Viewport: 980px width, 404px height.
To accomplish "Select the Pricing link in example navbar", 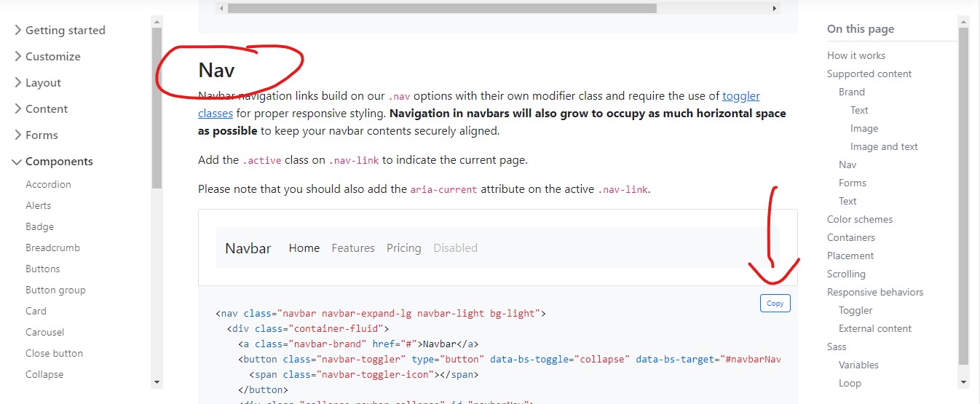I will [x=403, y=247].
